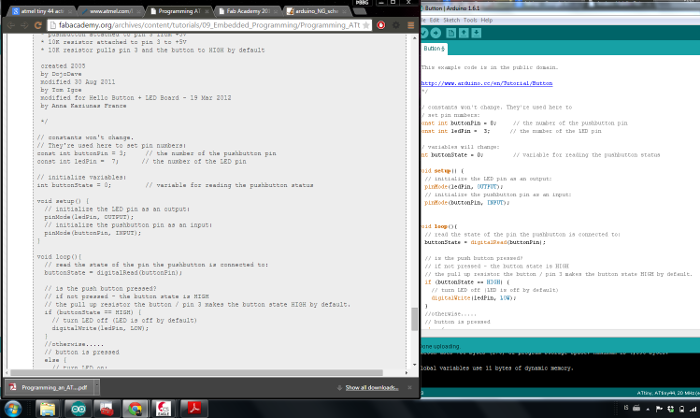700x418 pixels.
Task: Switch to atmel tiny 44 tab
Action: tap(41, 11)
